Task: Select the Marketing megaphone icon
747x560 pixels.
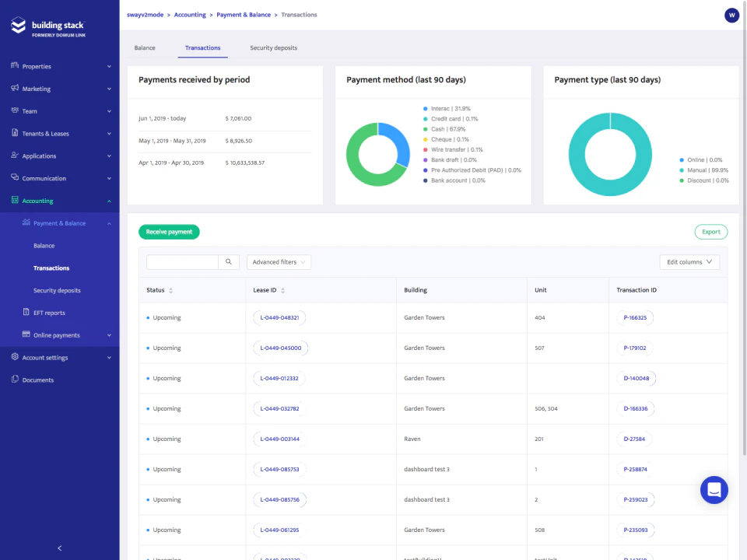Action: point(13,89)
